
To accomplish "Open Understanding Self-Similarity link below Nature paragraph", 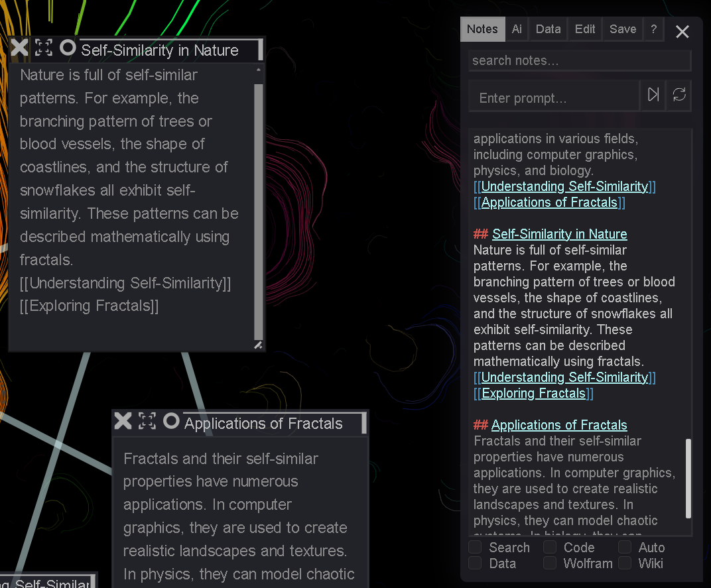I will point(564,377).
